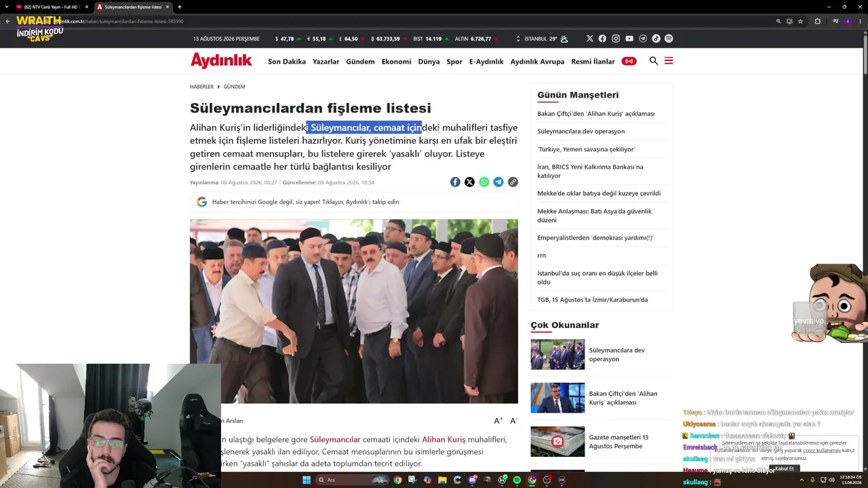The width and height of the screenshot is (868, 488).
Task: Bookmark this page with the star icon
Action: tap(801, 21)
